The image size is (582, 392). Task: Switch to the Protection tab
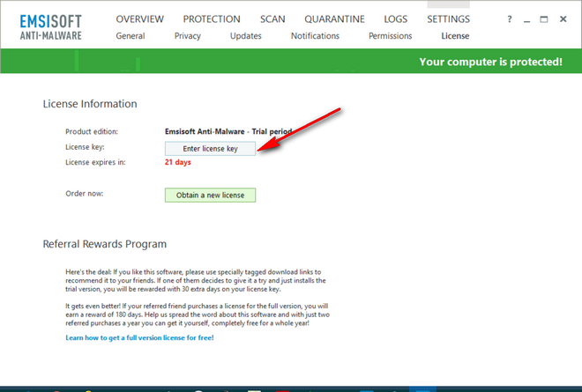point(212,18)
